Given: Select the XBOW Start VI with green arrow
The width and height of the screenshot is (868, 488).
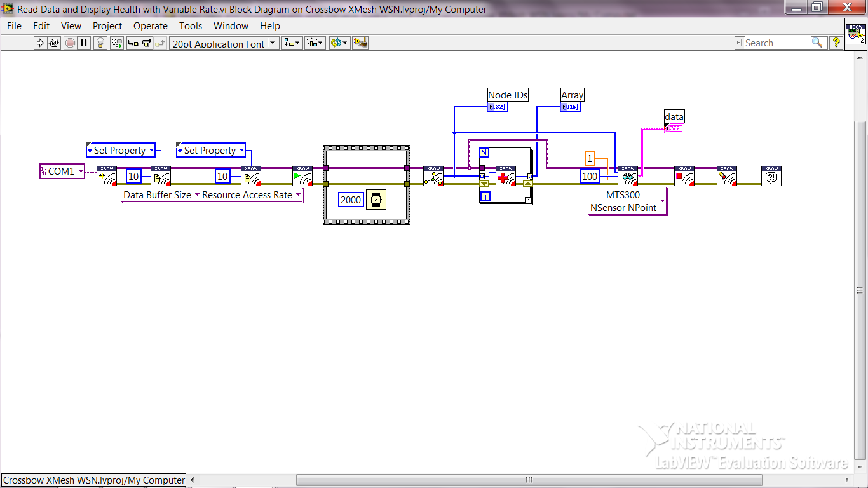Looking at the screenshot, I should (x=302, y=175).
